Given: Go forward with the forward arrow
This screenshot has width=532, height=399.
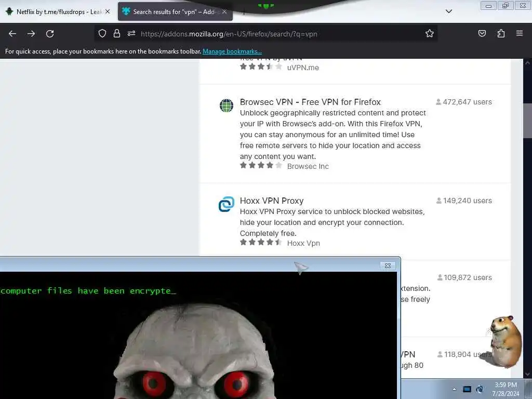Looking at the screenshot, I should [x=31, y=34].
